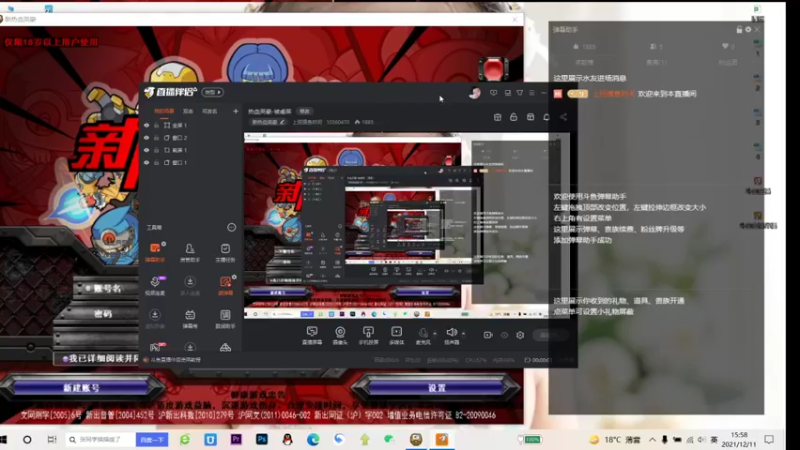
Task: Click the share icon under the title bar
Action: pyautogui.click(x=563, y=117)
